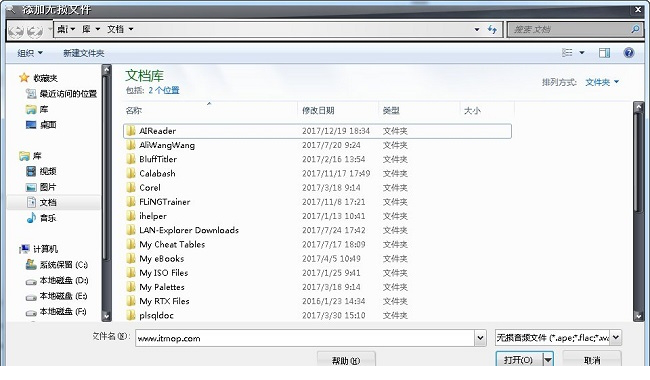Image resolution: width=650 pixels, height=380 pixels.
Task: Open the 视频 library
Action: pos(41,171)
